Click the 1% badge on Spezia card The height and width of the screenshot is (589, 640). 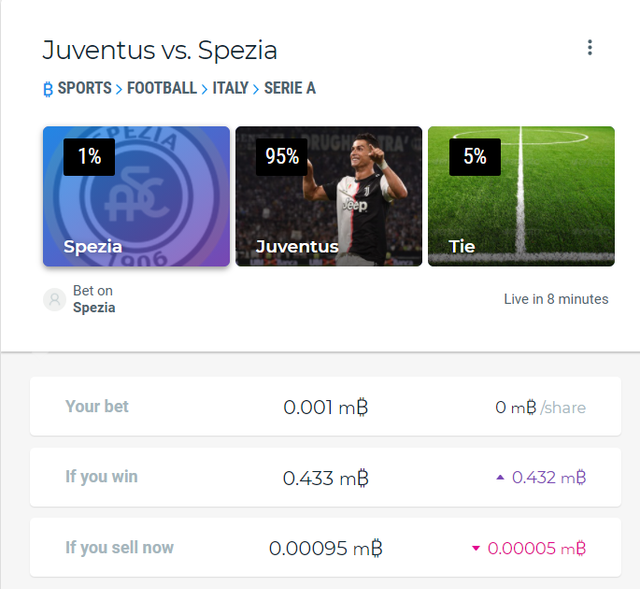[x=89, y=157]
